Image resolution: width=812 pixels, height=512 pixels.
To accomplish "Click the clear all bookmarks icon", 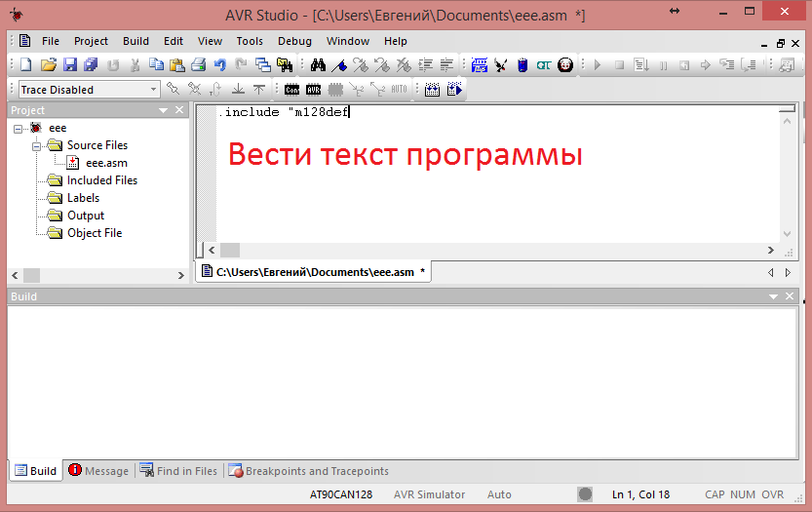I will 404,64.
